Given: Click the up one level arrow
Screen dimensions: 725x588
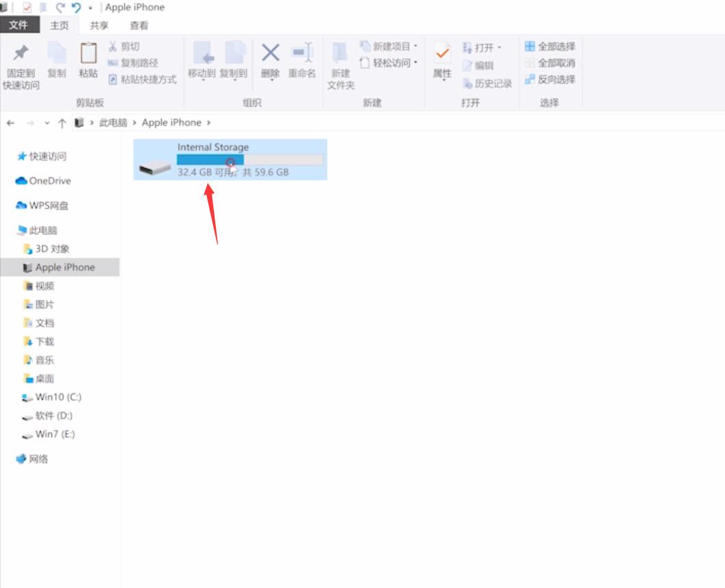Looking at the screenshot, I should (62, 123).
